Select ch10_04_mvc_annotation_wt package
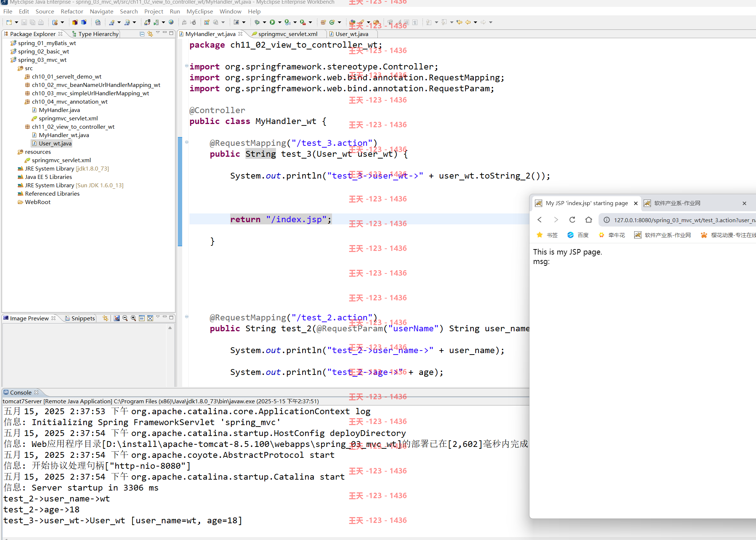Viewport: 756px width, 540px height. click(69, 102)
